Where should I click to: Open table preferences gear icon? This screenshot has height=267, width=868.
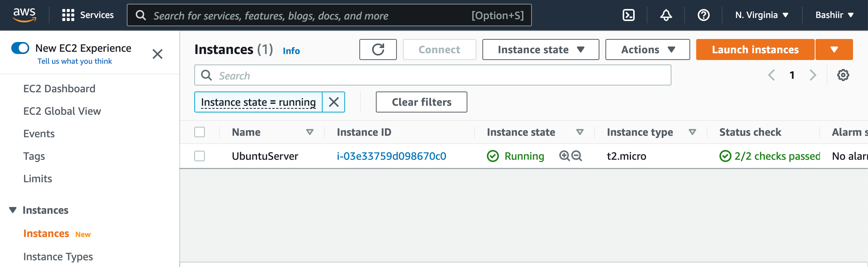(843, 75)
